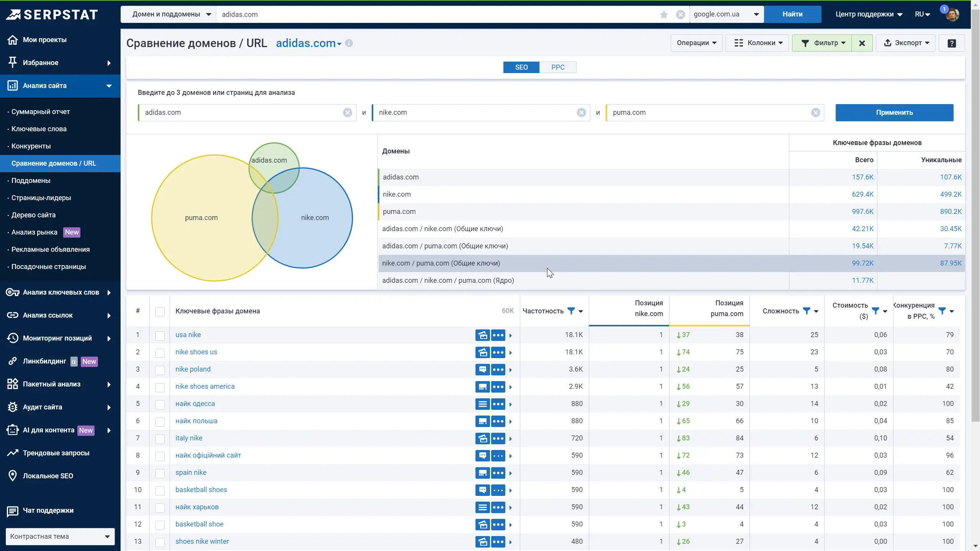Remove active filter with X button
Image resolution: width=980 pixels, height=551 pixels.
(x=862, y=43)
